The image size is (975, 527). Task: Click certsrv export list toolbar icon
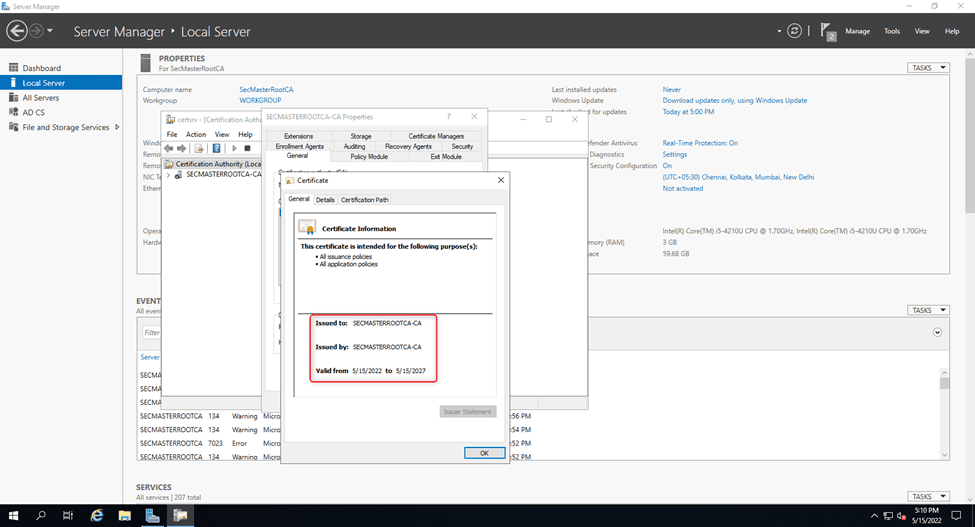[199, 149]
